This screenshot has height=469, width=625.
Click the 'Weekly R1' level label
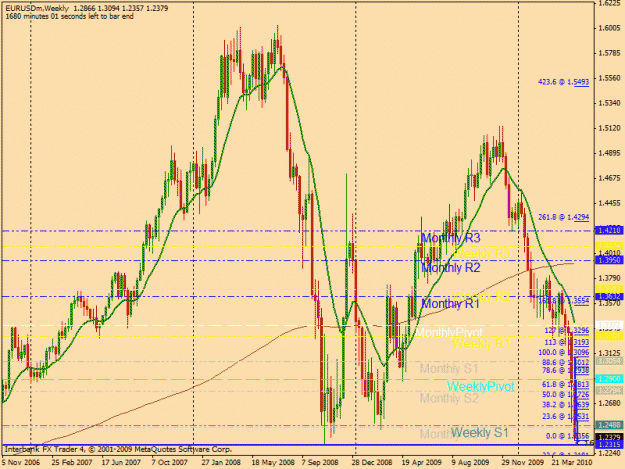click(x=481, y=343)
